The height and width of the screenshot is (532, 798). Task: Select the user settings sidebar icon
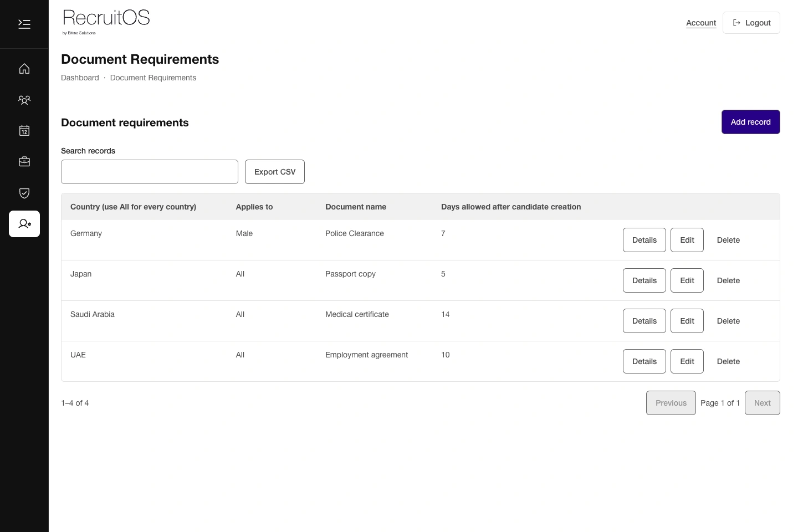point(24,224)
